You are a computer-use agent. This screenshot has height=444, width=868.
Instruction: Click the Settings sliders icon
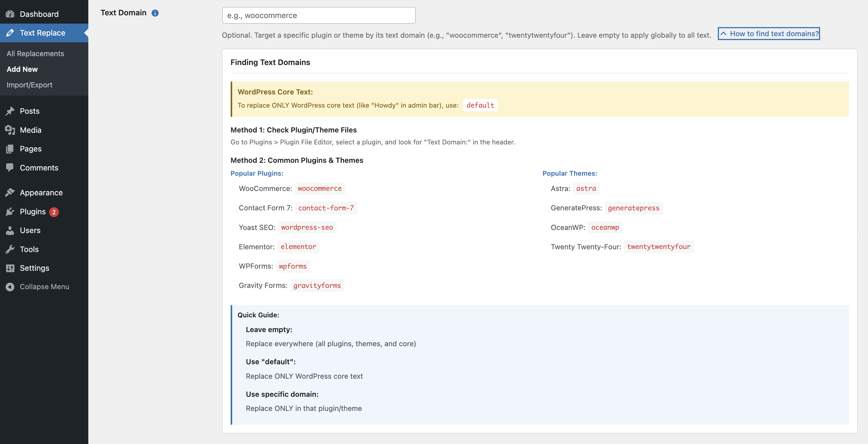[x=10, y=268]
